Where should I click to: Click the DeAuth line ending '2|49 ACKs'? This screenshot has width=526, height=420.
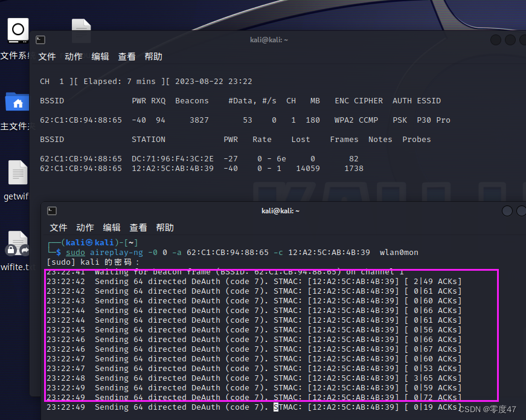pos(254,282)
